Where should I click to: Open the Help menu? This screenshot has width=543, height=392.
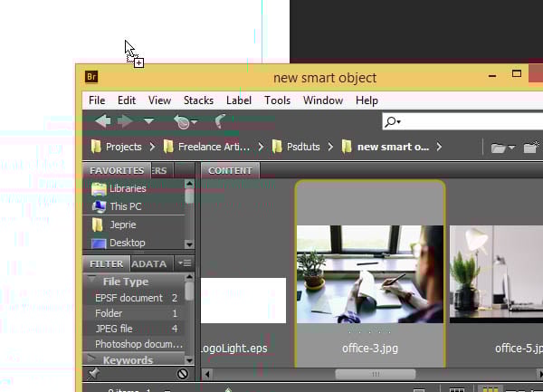[367, 100]
